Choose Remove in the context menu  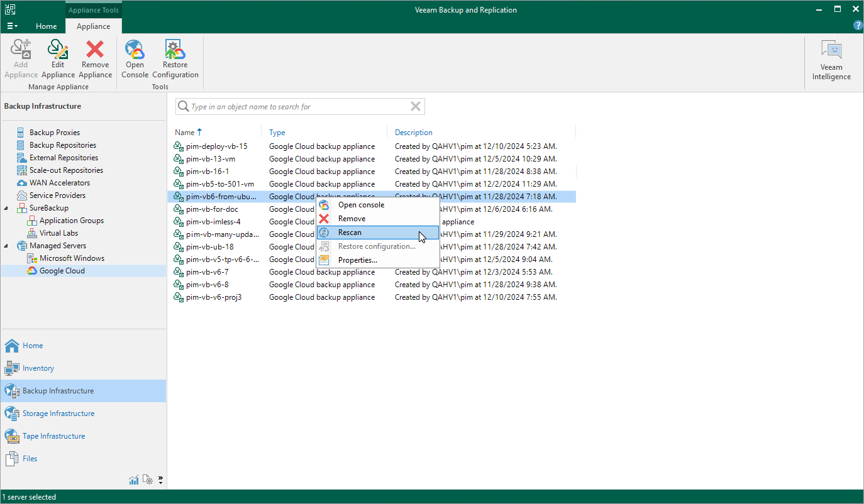[x=377, y=219]
